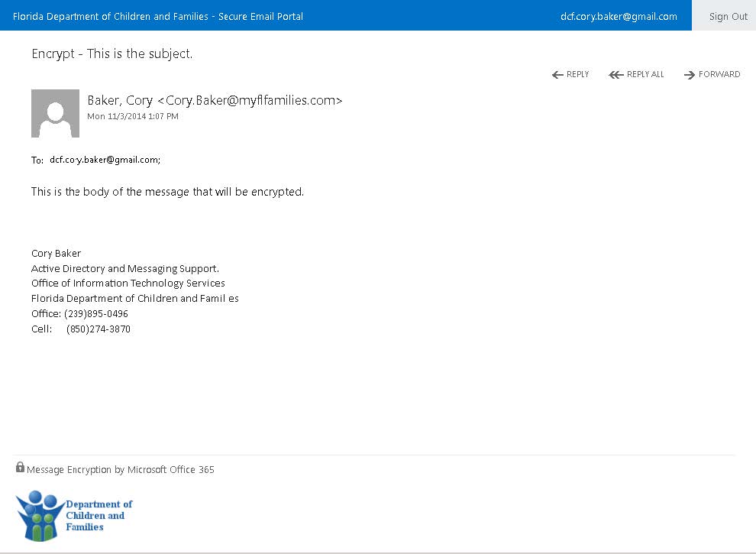The image size is (756, 554).
Task: Click dcf.cory.baker@gmail.com in the header bar
Action: (x=618, y=15)
